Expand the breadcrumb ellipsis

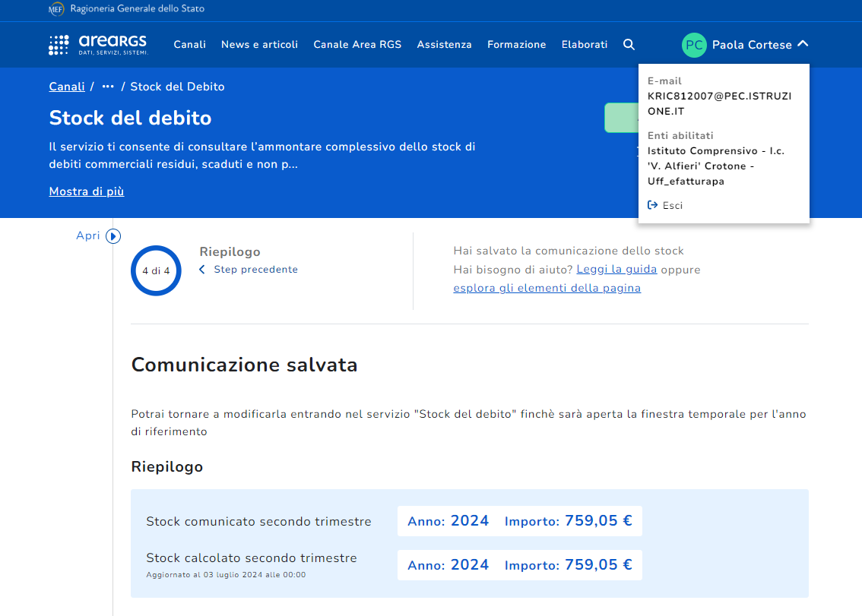108,87
